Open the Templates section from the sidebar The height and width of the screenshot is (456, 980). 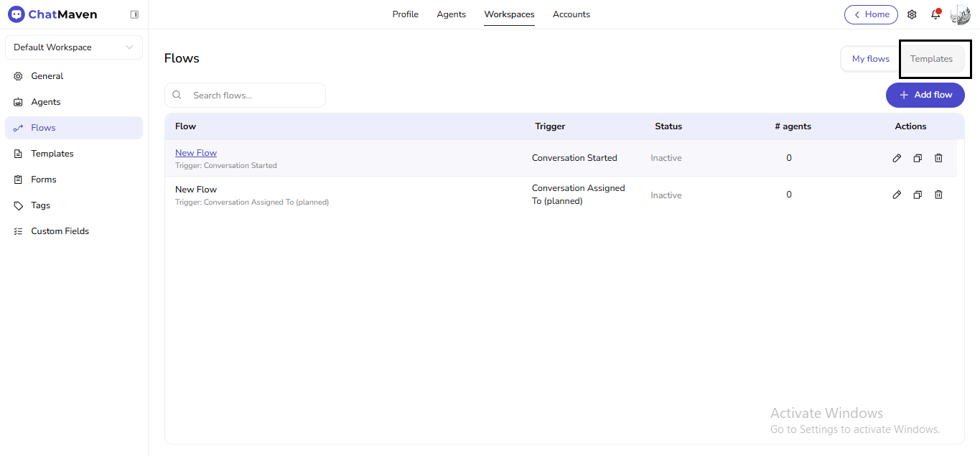click(52, 153)
